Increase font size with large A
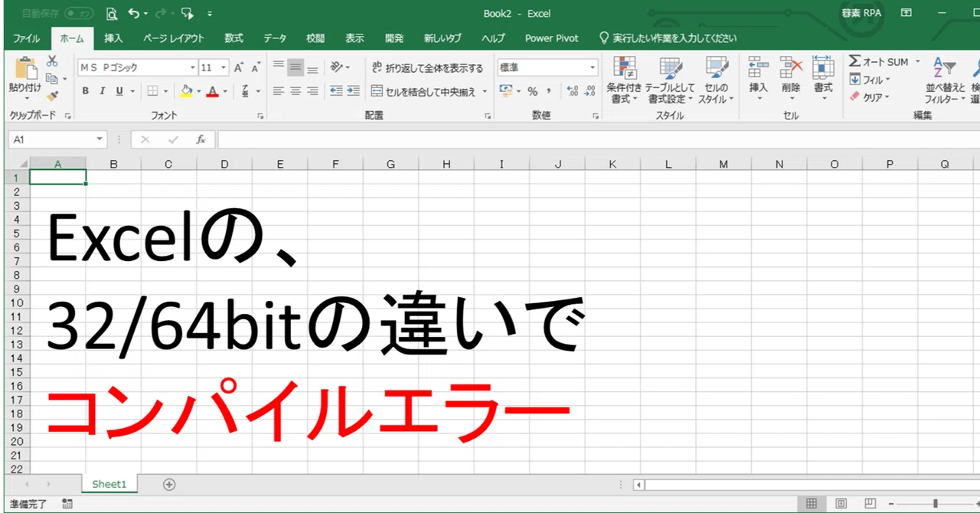The height and width of the screenshot is (513, 980). [239, 67]
